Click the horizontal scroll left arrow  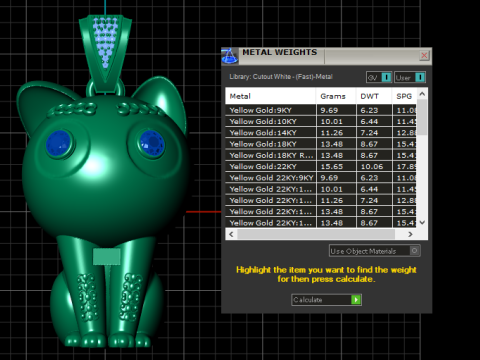(231, 234)
